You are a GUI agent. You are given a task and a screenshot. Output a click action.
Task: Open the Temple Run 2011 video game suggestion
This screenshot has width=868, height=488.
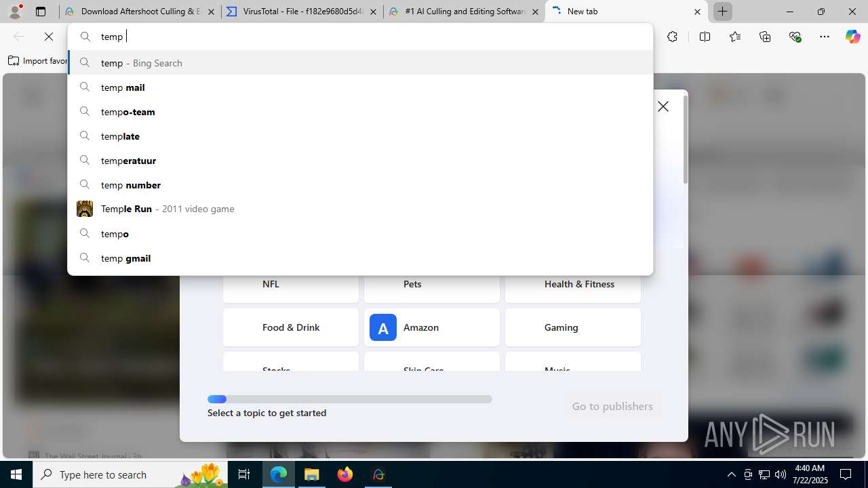tap(360, 209)
